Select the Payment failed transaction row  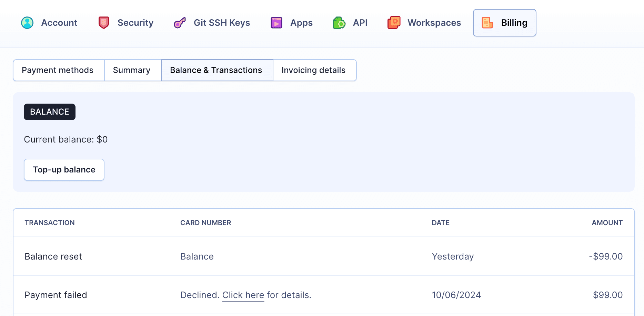pos(56,295)
